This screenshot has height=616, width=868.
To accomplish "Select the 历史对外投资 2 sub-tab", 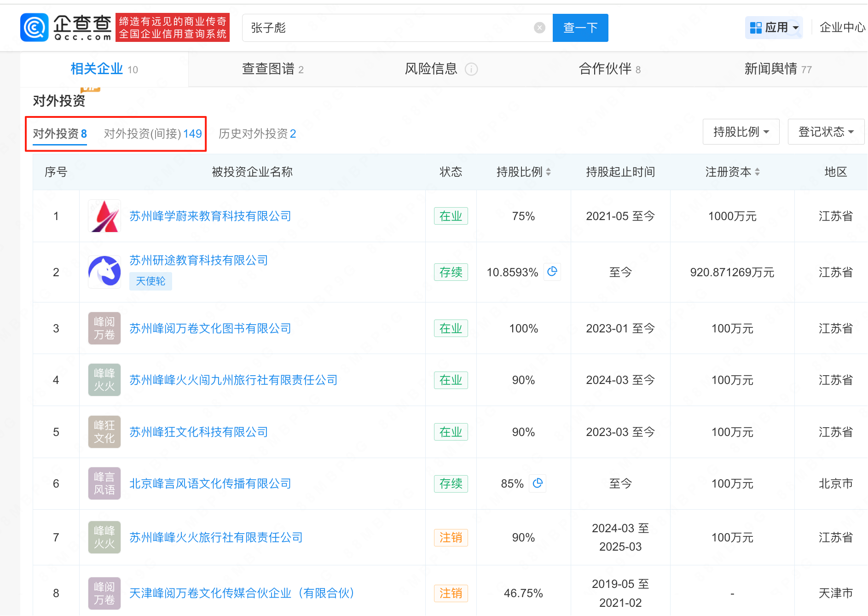I will 257,134.
